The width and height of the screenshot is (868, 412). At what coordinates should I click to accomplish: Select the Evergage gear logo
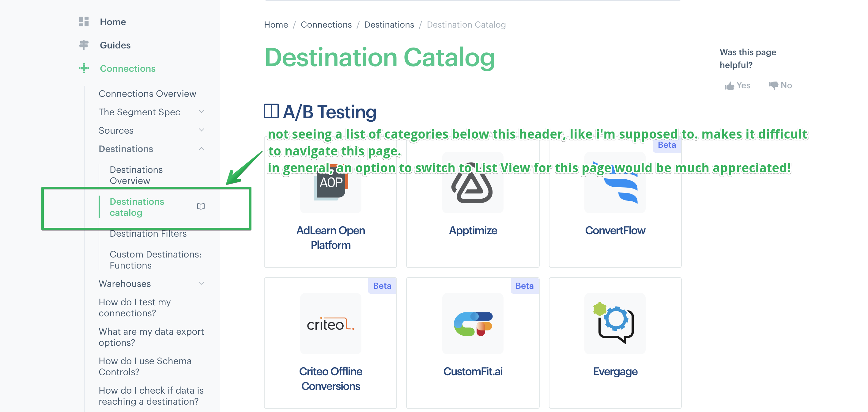click(x=615, y=324)
